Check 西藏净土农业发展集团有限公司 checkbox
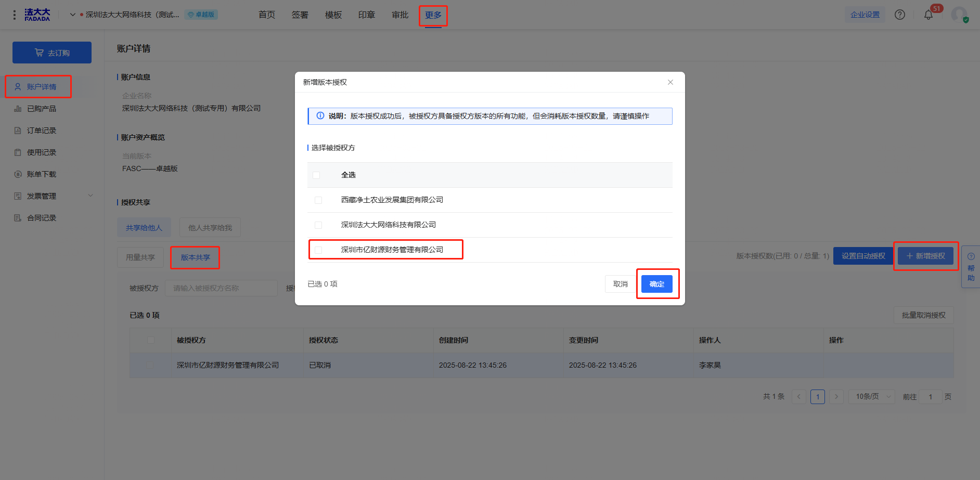 click(318, 200)
